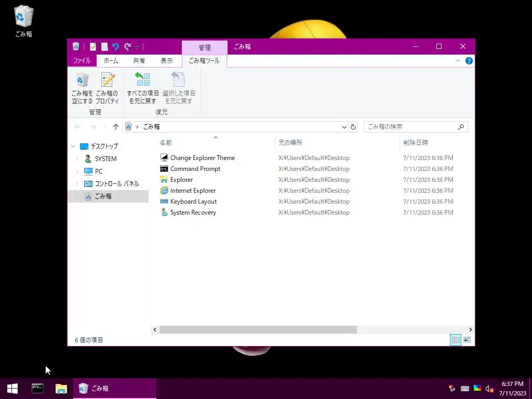Image resolution: width=532 pixels, height=399 pixels.
Task: Go up one folder level with up arrow
Action: (x=116, y=127)
